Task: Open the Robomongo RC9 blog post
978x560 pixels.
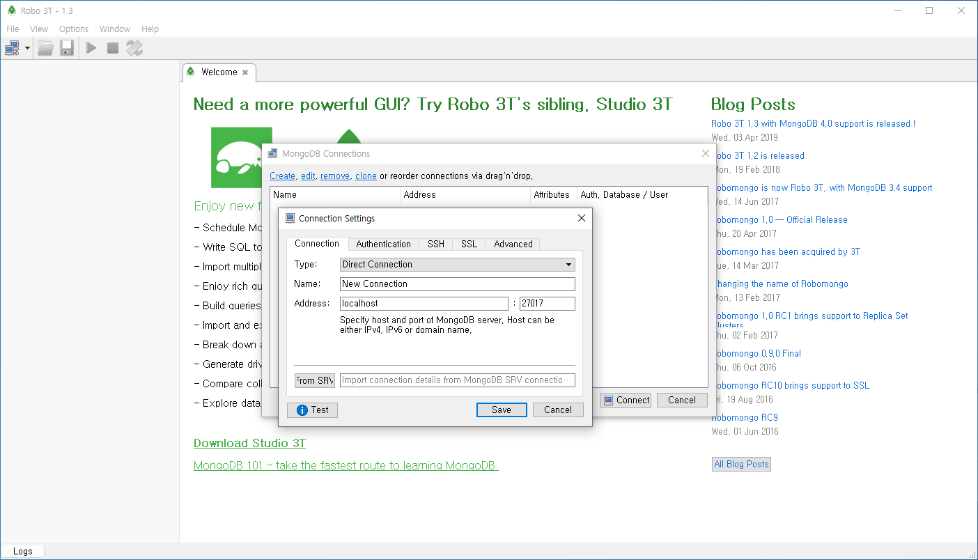Action: [x=745, y=417]
